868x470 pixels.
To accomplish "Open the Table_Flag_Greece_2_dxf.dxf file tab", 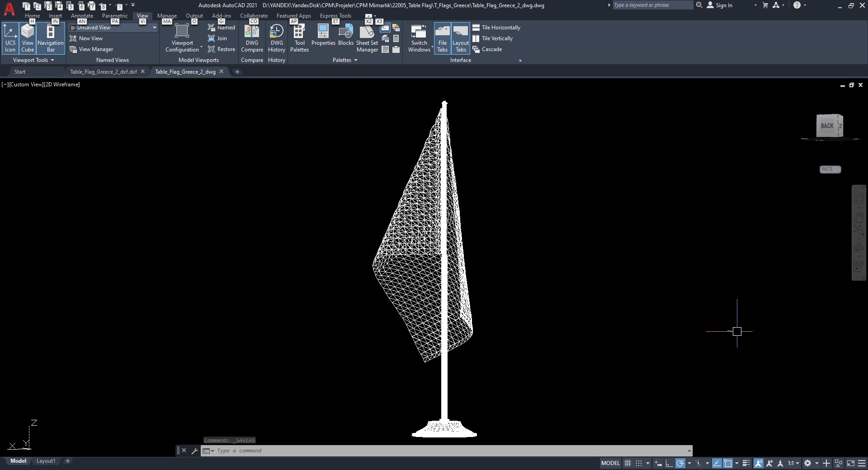I will tap(104, 72).
